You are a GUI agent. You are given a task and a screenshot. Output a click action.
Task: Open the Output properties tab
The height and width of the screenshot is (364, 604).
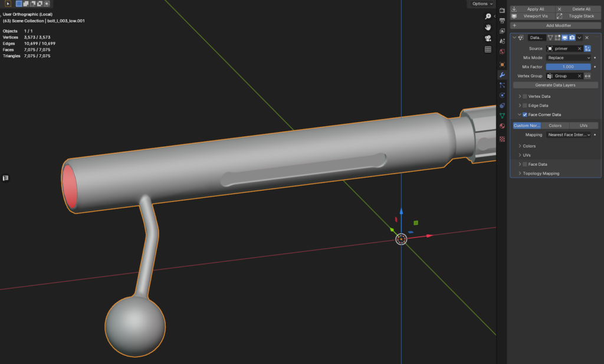click(x=502, y=21)
